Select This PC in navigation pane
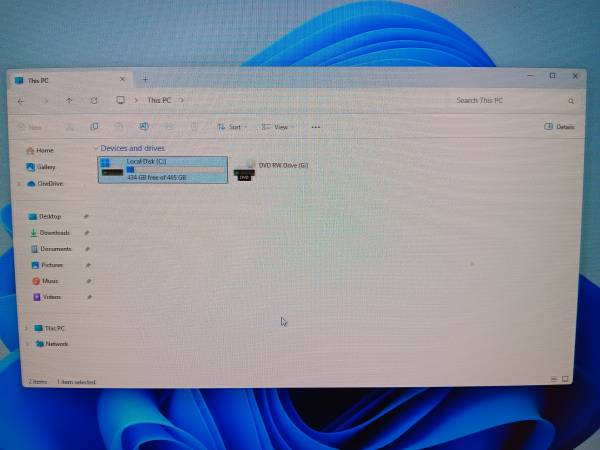This screenshot has width=600, height=450. (49, 328)
